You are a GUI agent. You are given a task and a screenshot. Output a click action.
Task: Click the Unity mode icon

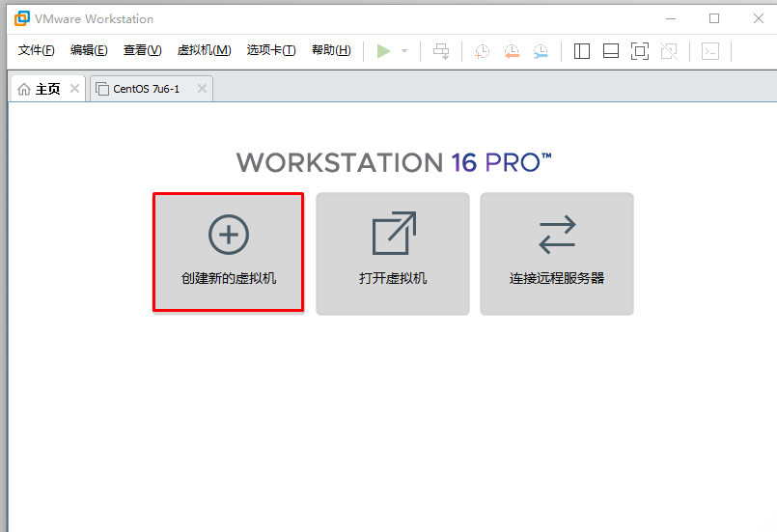[x=669, y=51]
